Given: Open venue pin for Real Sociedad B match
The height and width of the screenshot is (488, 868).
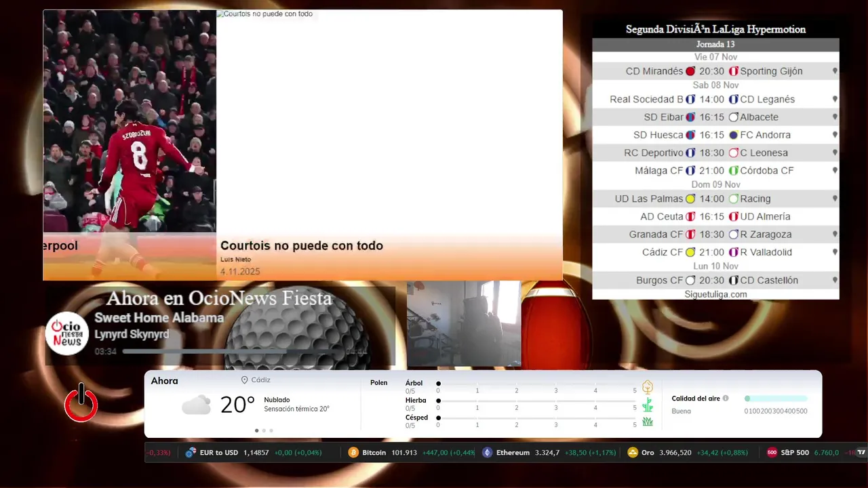Looking at the screenshot, I should (x=835, y=100).
